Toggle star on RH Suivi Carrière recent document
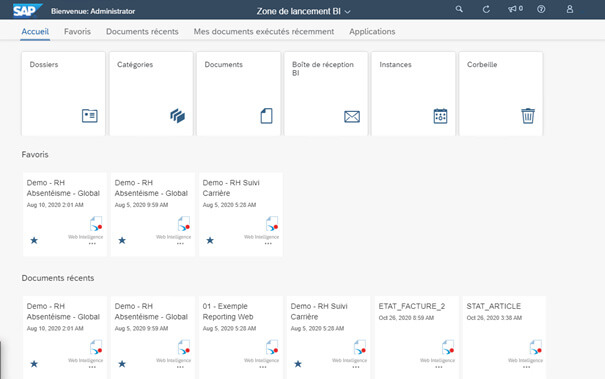Screen dimensions: 605x379 pyautogui.click(x=298, y=364)
